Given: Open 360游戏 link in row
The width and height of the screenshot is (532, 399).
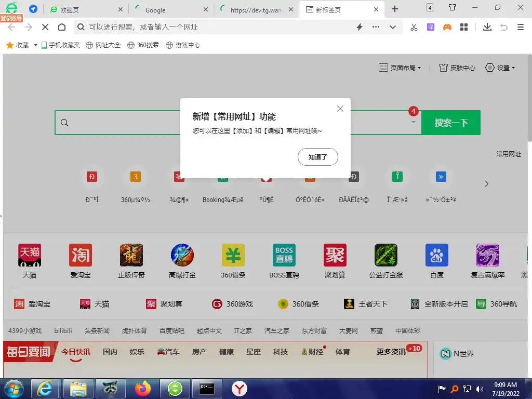Looking at the screenshot, I should 232,304.
